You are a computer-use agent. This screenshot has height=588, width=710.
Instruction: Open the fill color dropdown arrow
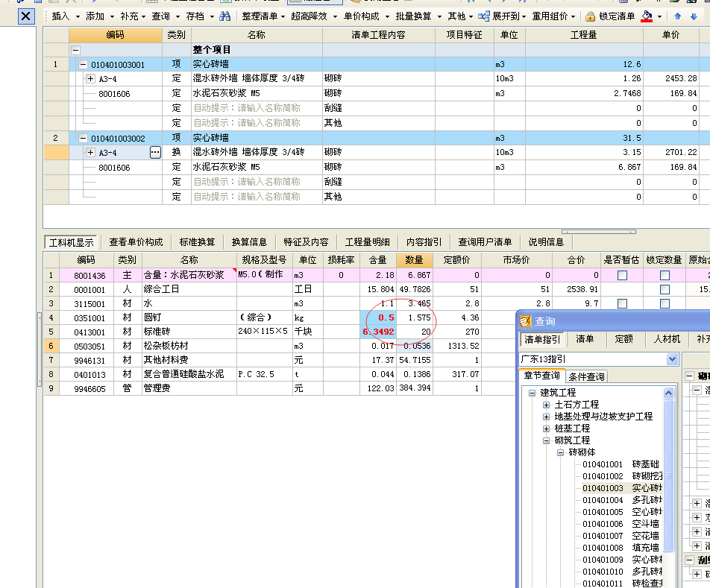pos(659,16)
